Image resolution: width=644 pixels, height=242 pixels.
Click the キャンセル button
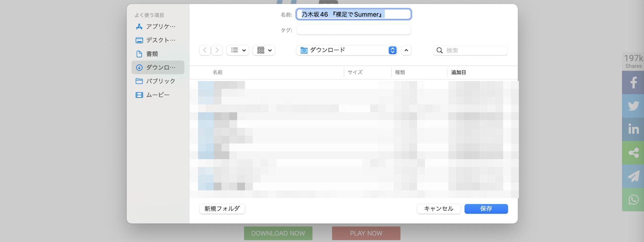pyautogui.click(x=439, y=209)
